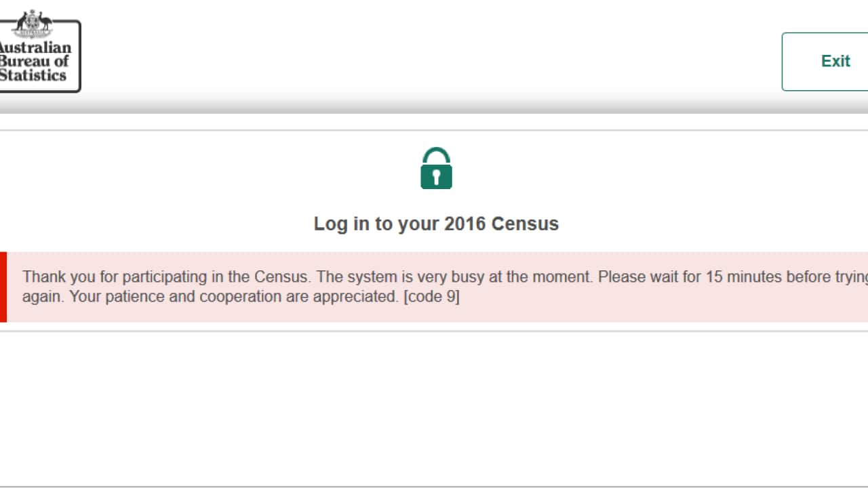868x488 pixels.
Task: Click the green padlock icon
Action: click(436, 169)
